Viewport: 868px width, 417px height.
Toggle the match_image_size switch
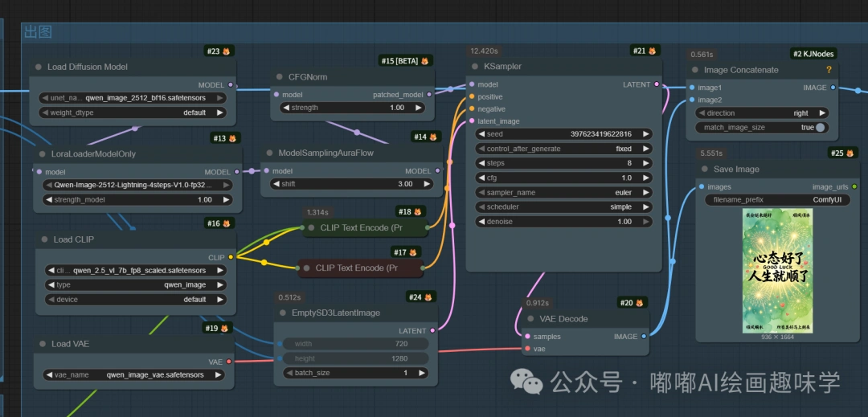[820, 127]
